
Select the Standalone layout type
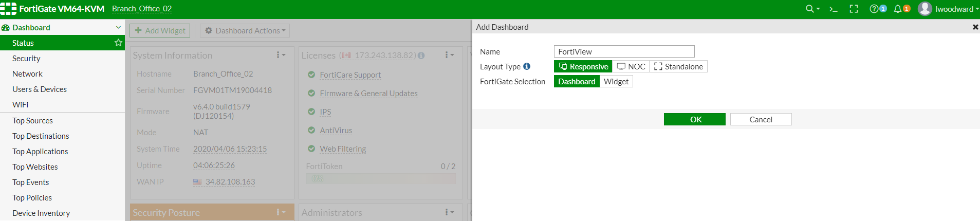678,66
